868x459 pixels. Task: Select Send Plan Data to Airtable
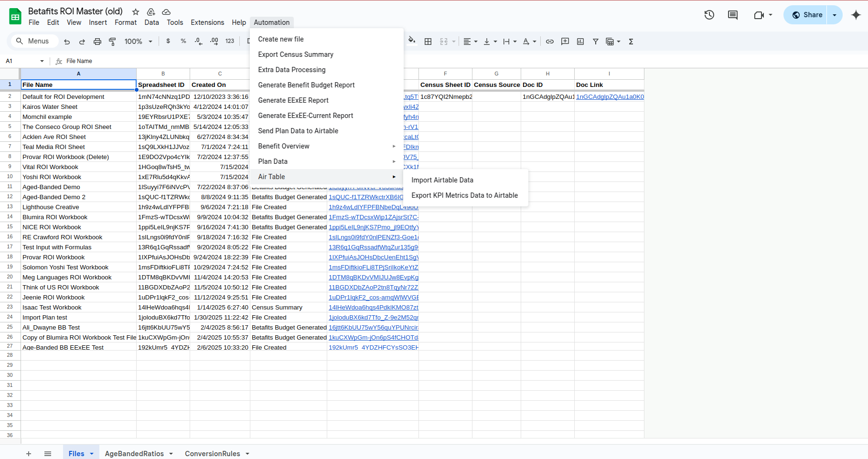pyautogui.click(x=327, y=131)
